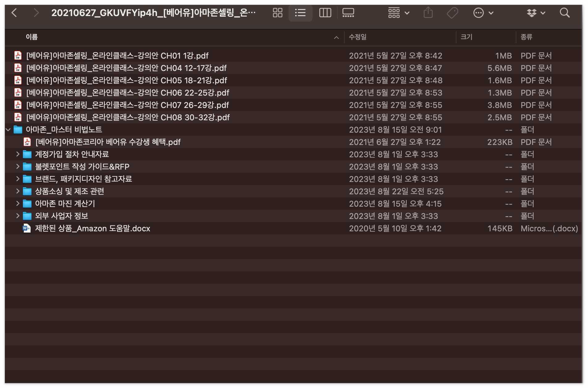Screen dimensions: 588x388
Task: Switch to icon view
Action: point(277,13)
